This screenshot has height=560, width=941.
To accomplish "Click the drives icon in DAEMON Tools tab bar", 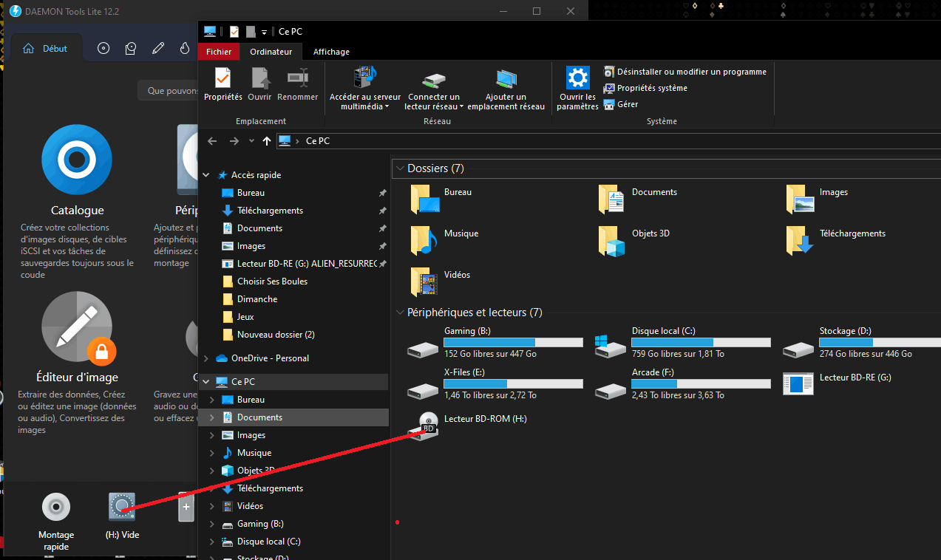I will [x=131, y=49].
